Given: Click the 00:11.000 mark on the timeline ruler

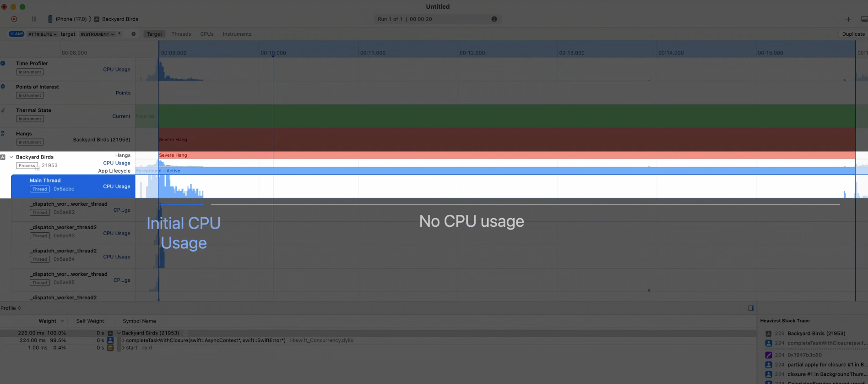Looking at the screenshot, I should (373, 53).
